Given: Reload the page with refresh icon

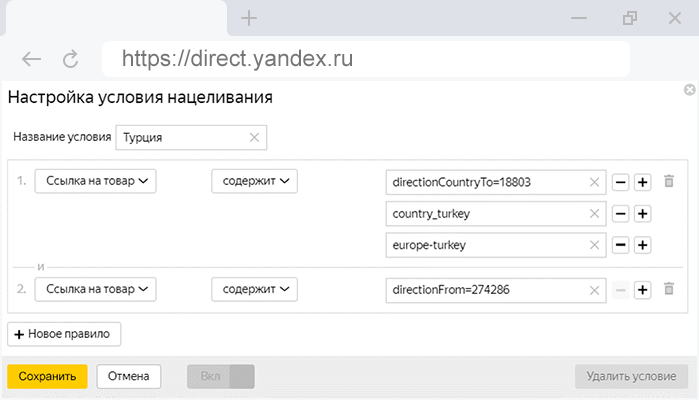Looking at the screenshot, I should coord(70,60).
